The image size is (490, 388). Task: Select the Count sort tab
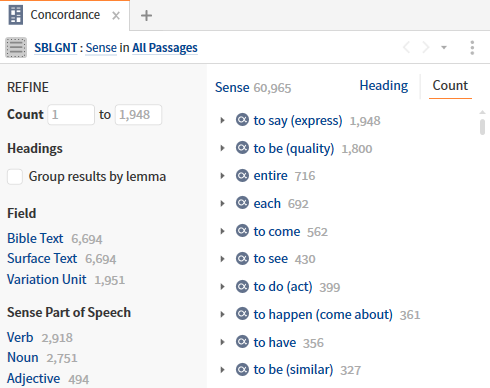[450, 86]
